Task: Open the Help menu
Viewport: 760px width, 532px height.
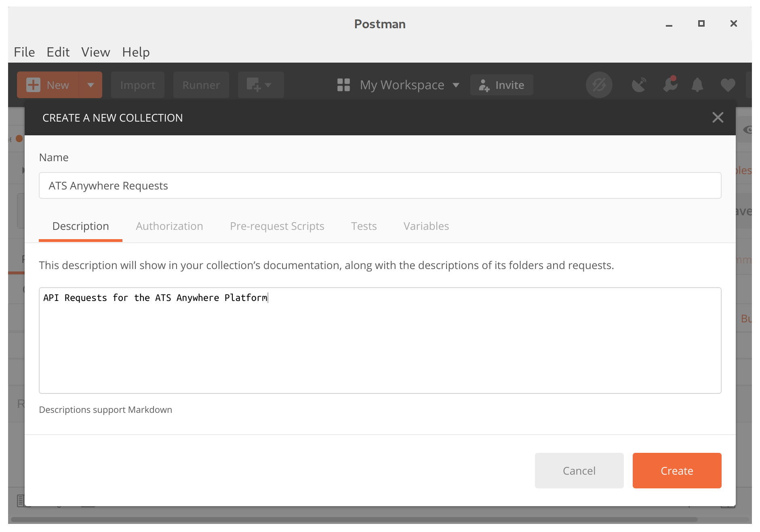Action: coord(136,52)
